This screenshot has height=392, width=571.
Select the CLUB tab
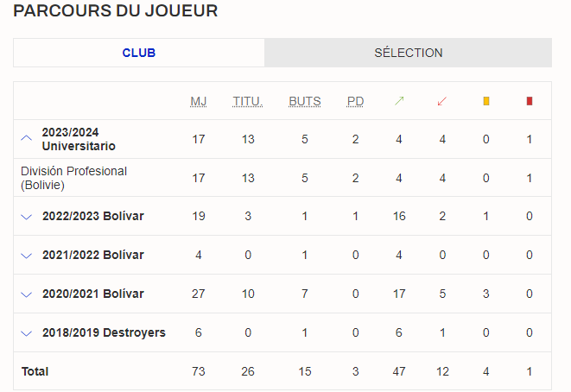pos(139,53)
